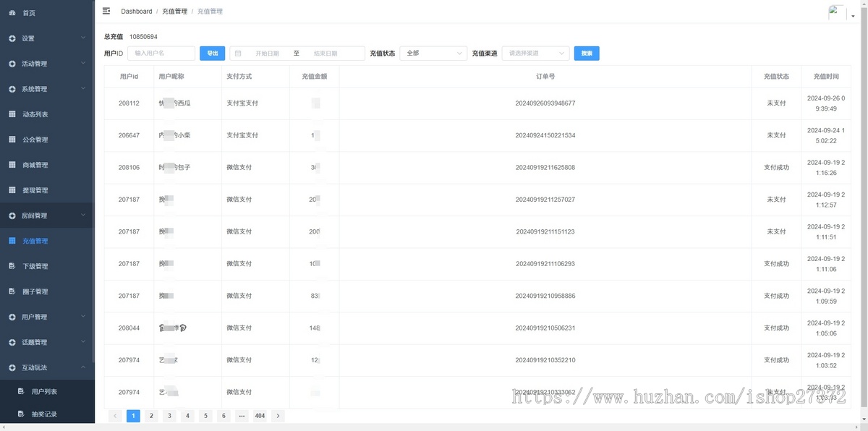The image size is (868, 431).
Task: Click user id 208044 cell
Action: 129,328
